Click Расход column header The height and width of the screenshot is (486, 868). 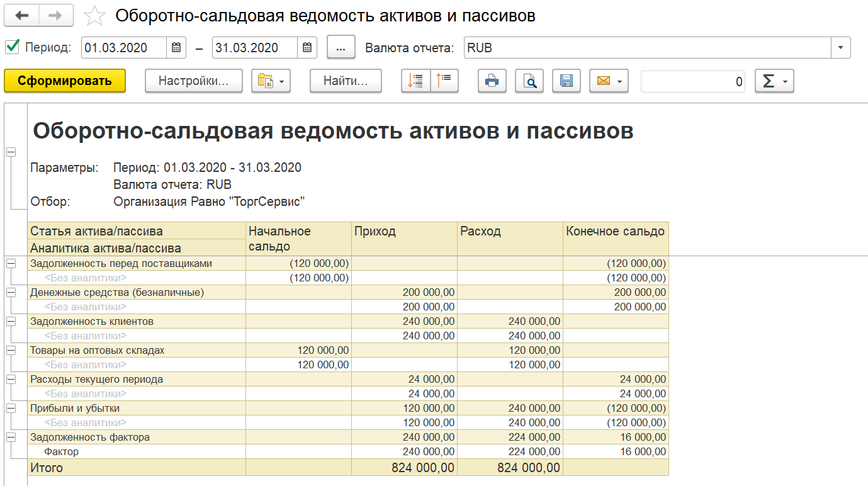510,239
